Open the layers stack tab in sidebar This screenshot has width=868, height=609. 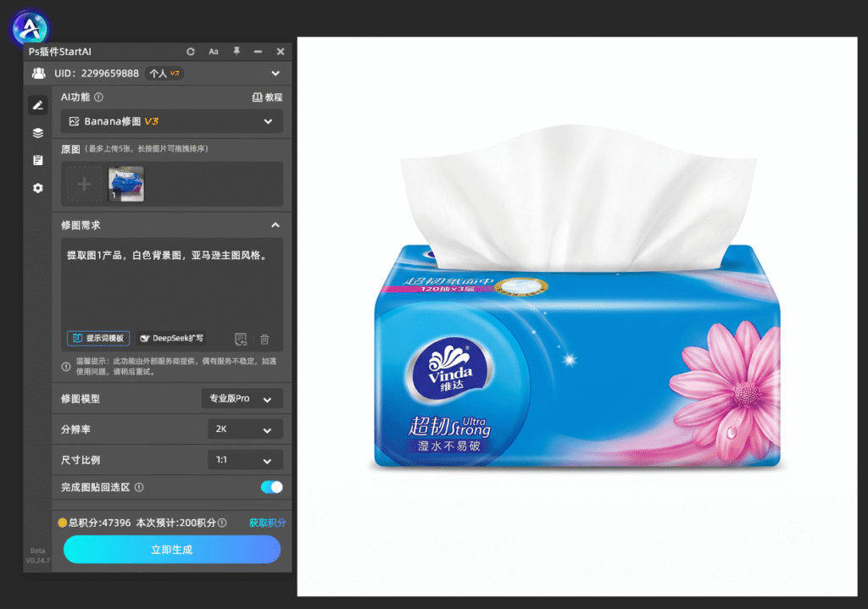pos(37,133)
